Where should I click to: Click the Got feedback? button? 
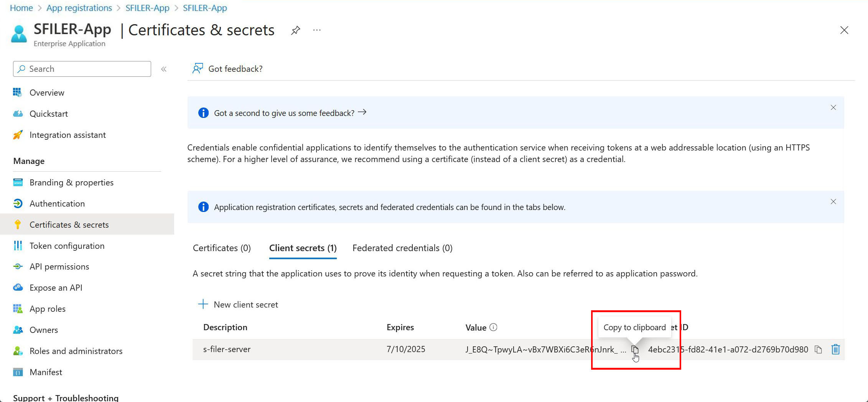click(227, 69)
